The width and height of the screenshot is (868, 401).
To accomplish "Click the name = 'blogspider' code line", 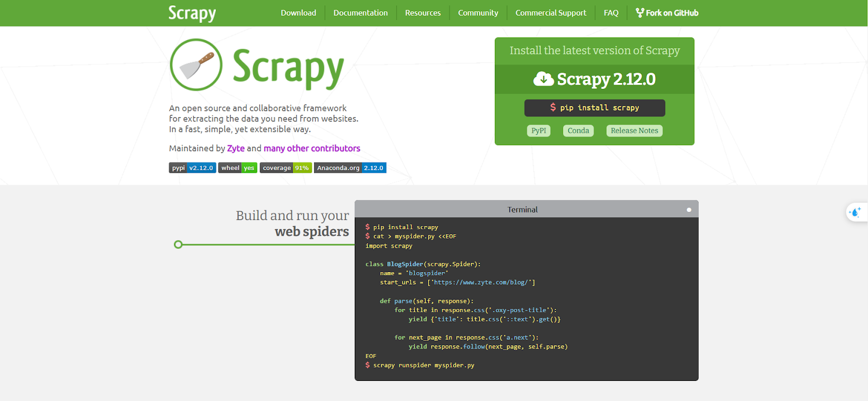I will pyautogui.click(x=414, y=274).
